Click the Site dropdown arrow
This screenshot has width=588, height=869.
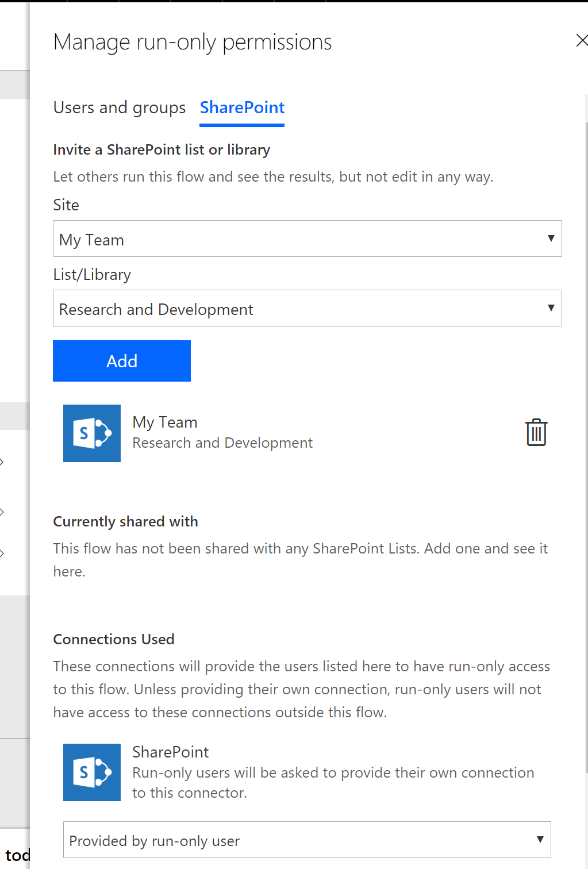[551, 238]
